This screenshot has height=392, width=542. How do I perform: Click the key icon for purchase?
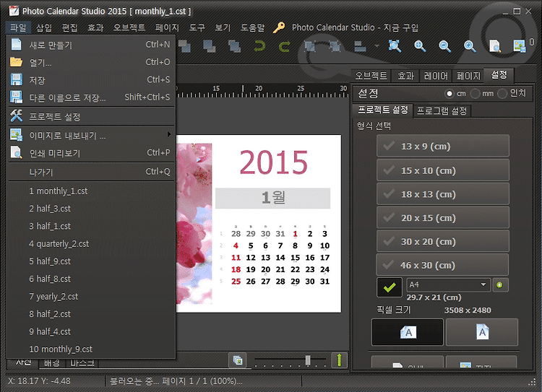[x=279, y=27]
